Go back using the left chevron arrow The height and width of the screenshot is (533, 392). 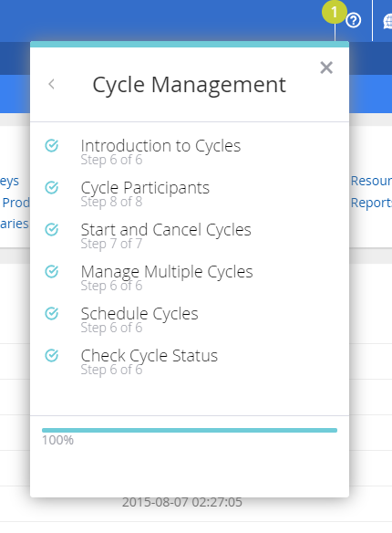tap(52, 84)
